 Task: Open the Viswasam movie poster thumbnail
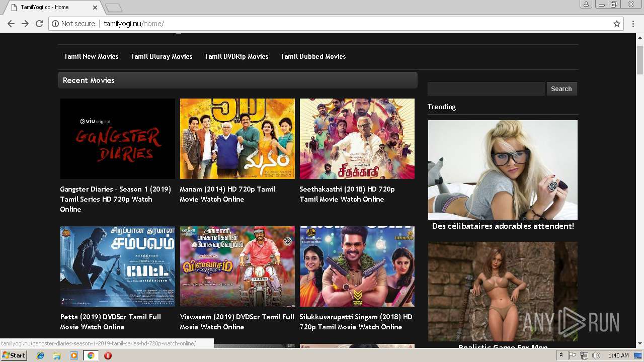click(x=237, y=266)
